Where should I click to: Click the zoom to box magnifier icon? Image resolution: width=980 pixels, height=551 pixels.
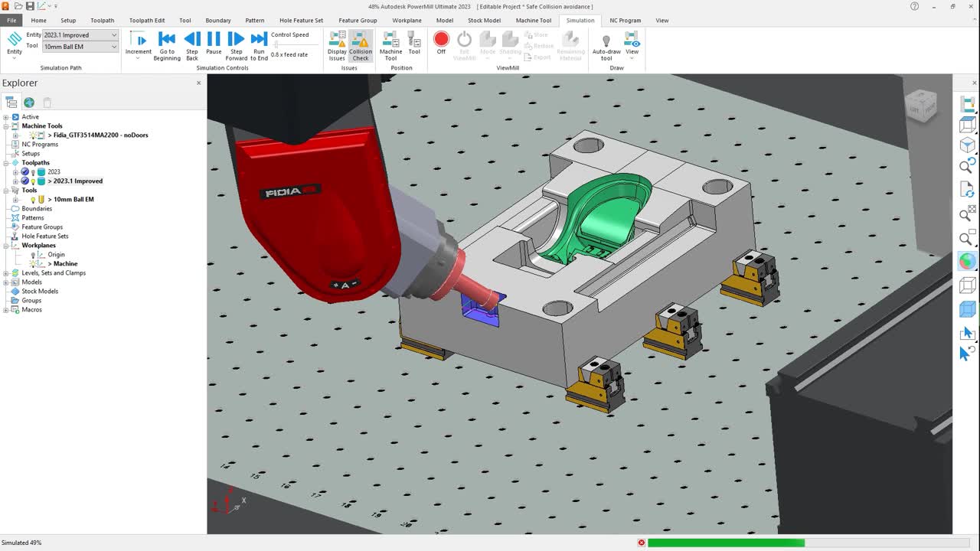(968, 238)
